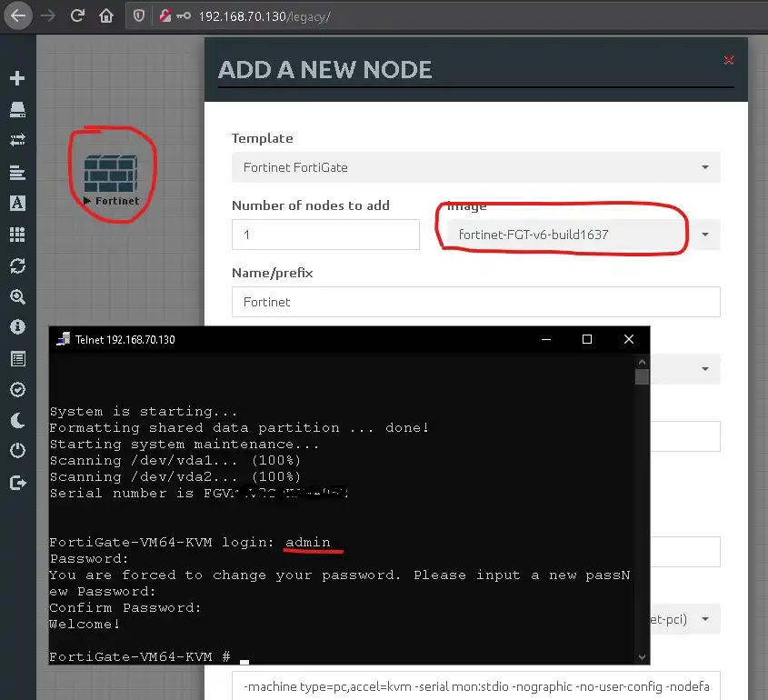This screenshot has width=768, height=700.
Task: Click the Logout icon in sidebar
Action: [17, 483]
